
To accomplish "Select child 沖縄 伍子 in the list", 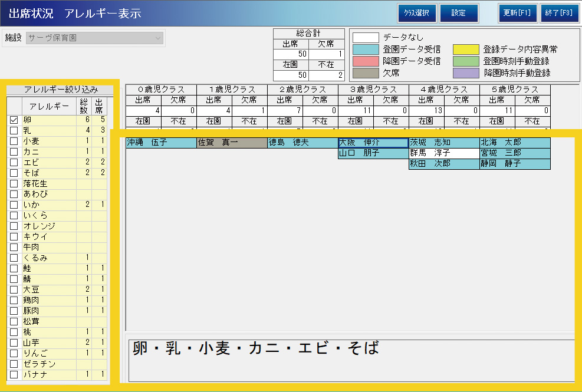I will [x=161, y=143].
